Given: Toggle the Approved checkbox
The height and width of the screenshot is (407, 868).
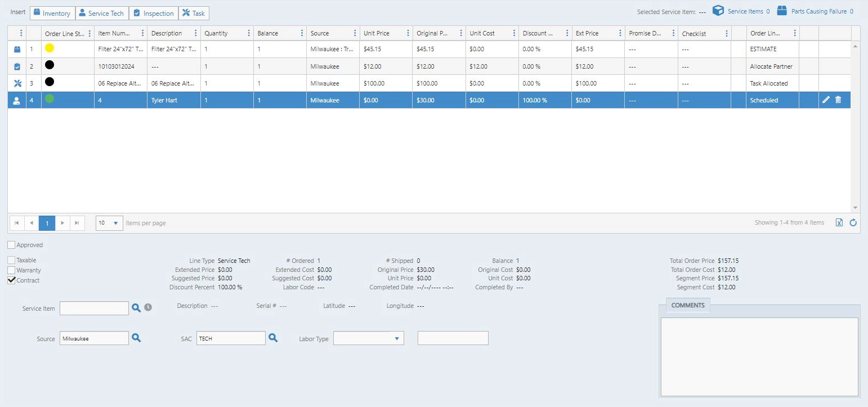Looking at the screenshot, I should click(11, 245).
